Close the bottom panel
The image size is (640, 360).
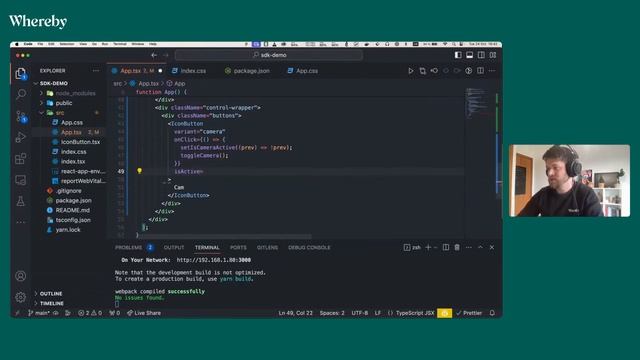coord(492,247)
